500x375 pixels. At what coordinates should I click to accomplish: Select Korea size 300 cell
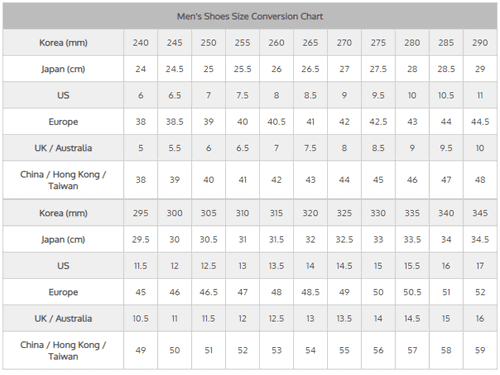[175, 213]
